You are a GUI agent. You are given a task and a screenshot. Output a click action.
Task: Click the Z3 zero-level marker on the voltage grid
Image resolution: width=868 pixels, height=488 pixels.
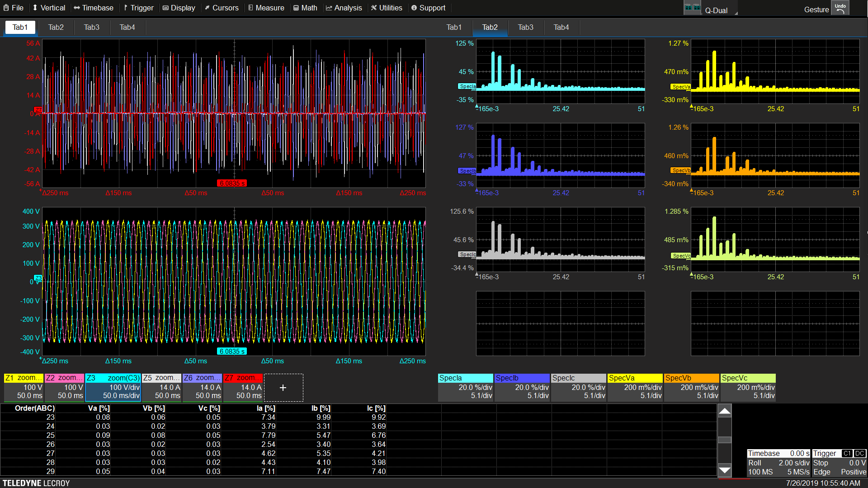click(x=38, y=278)
